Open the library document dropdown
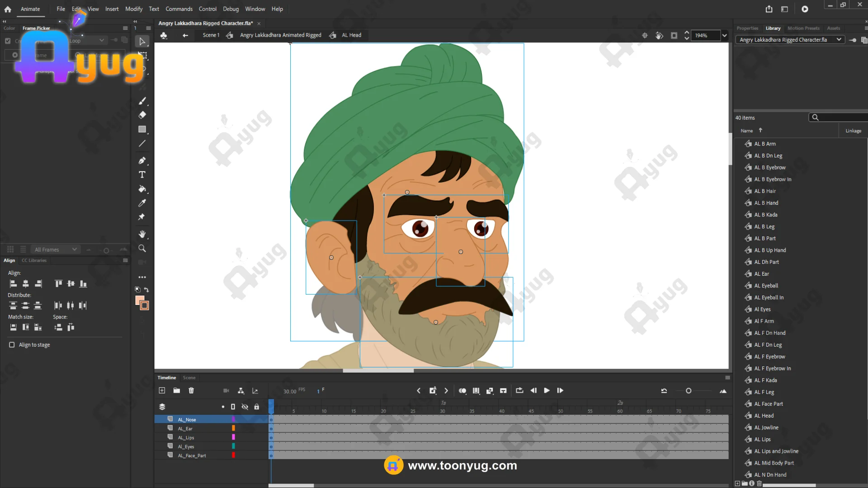Screen dimensions: 868x488 click(839, 40)
